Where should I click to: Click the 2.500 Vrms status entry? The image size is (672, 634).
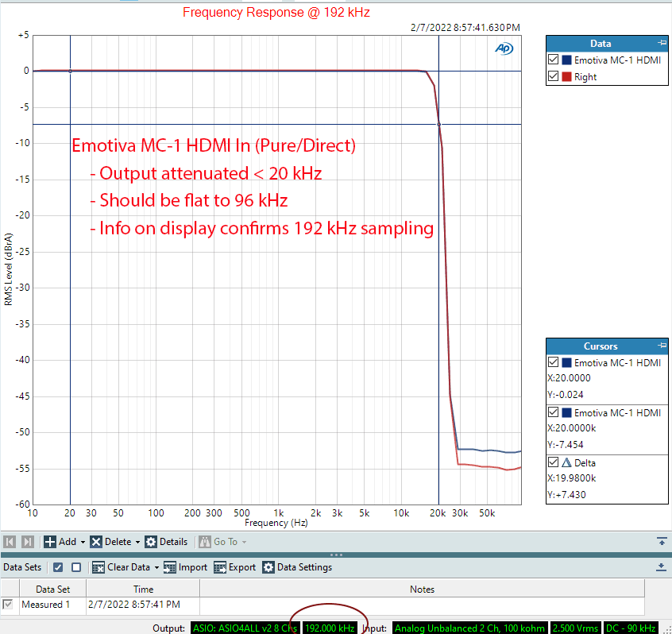575,628
